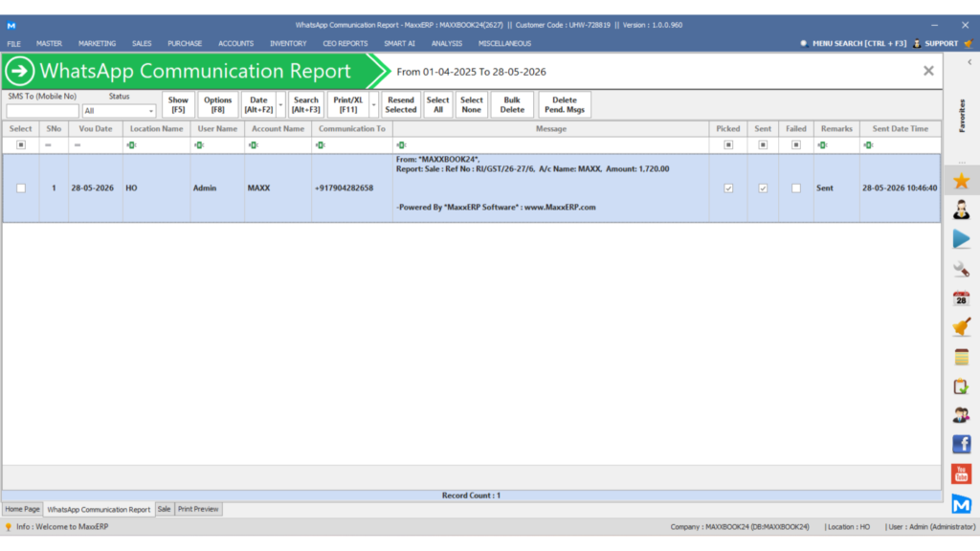Click the filter icon under Location Name
The image size is (980, 551).
pos(131,145)
